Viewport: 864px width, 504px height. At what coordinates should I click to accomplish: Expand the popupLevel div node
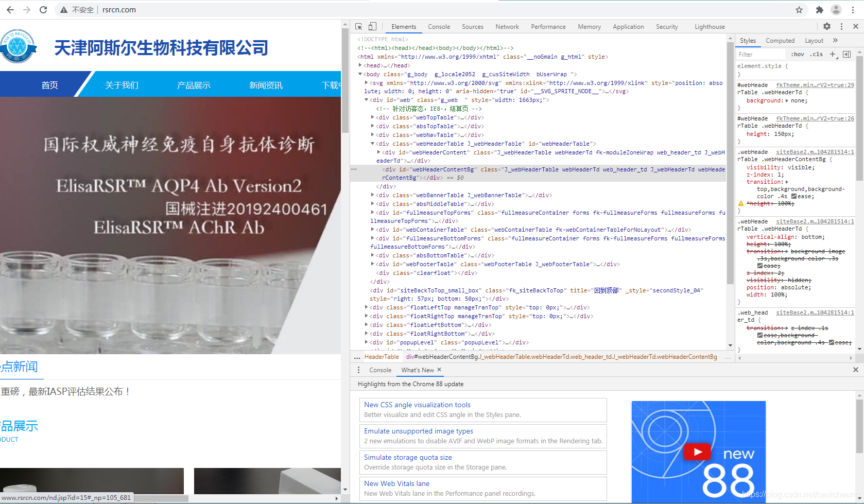[367, 342]
